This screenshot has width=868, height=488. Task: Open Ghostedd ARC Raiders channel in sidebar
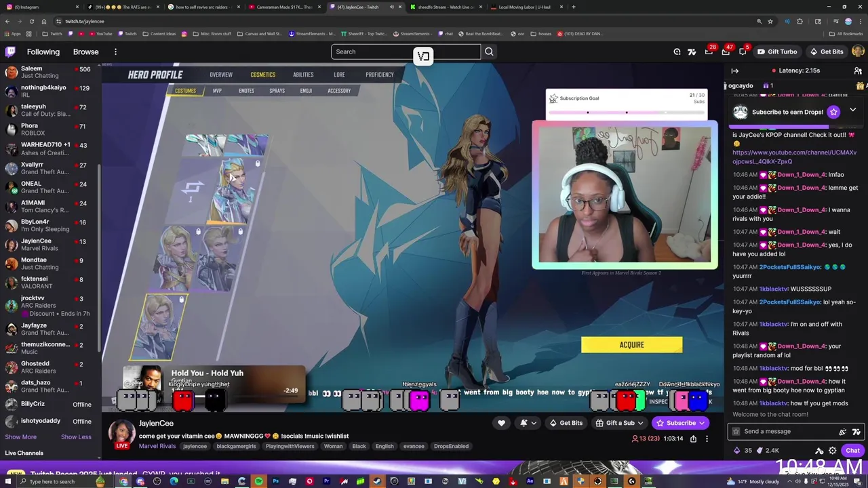pos(51,367)
